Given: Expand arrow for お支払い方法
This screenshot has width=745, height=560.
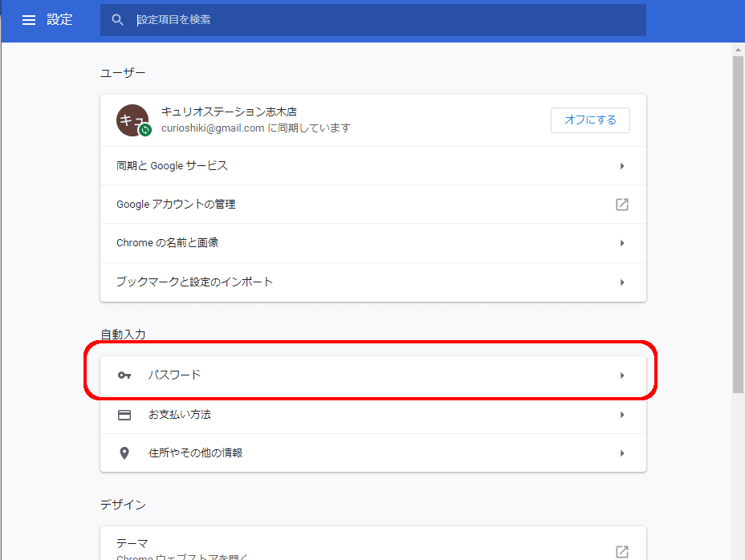Looking at the screenshot, I should click(622, 415).
